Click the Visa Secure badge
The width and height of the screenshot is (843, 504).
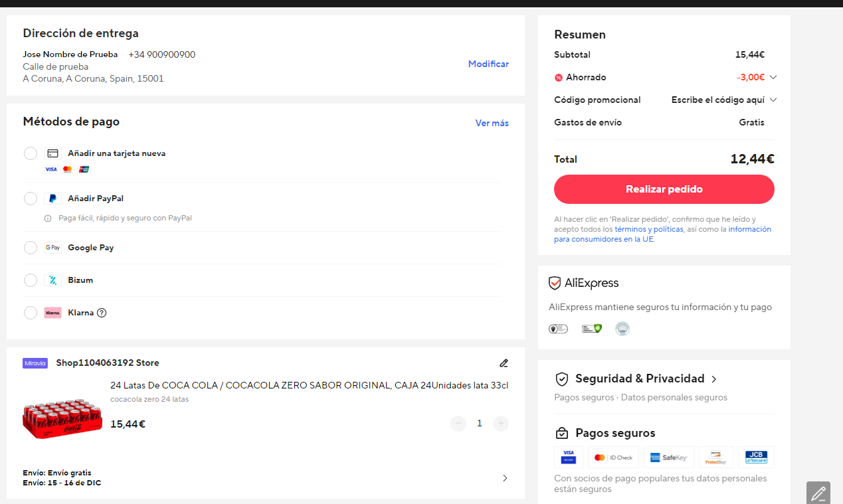pos(569,458)
